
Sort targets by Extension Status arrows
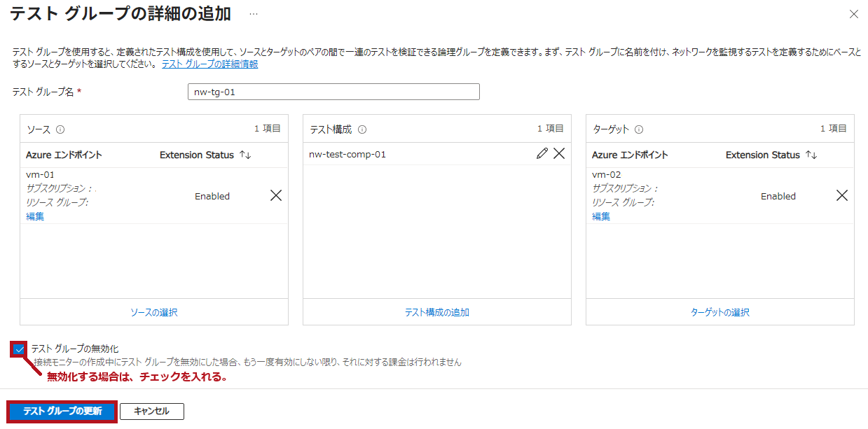pyautogui.click(x=811, y=155)
